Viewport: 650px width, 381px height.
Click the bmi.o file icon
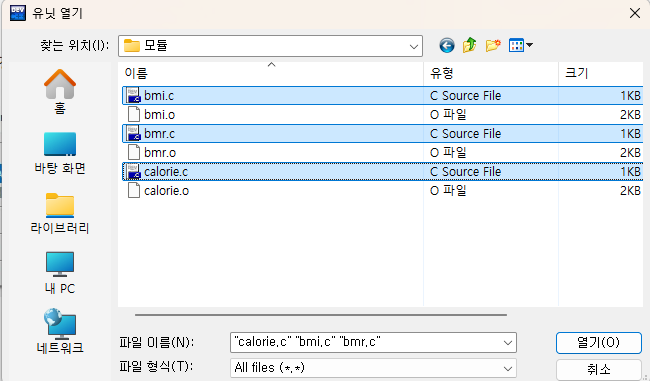(x=134, y=114)
